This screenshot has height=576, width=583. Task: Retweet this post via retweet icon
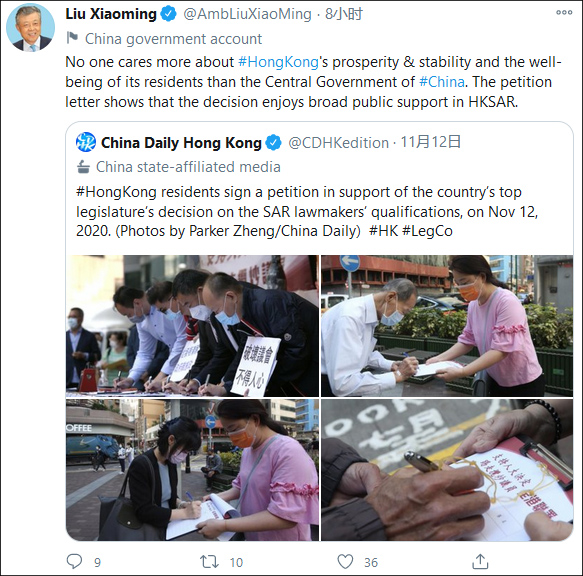click(209, 561)
